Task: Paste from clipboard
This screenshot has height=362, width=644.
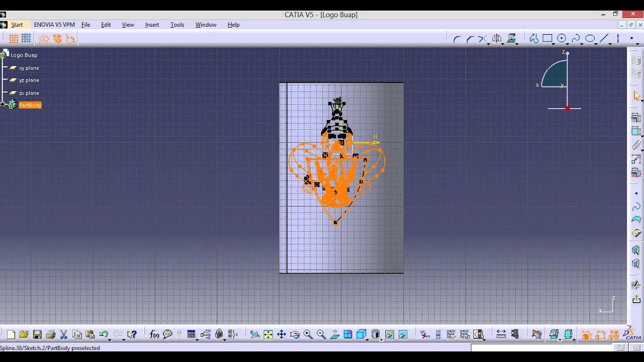Action: click(91, 334)
